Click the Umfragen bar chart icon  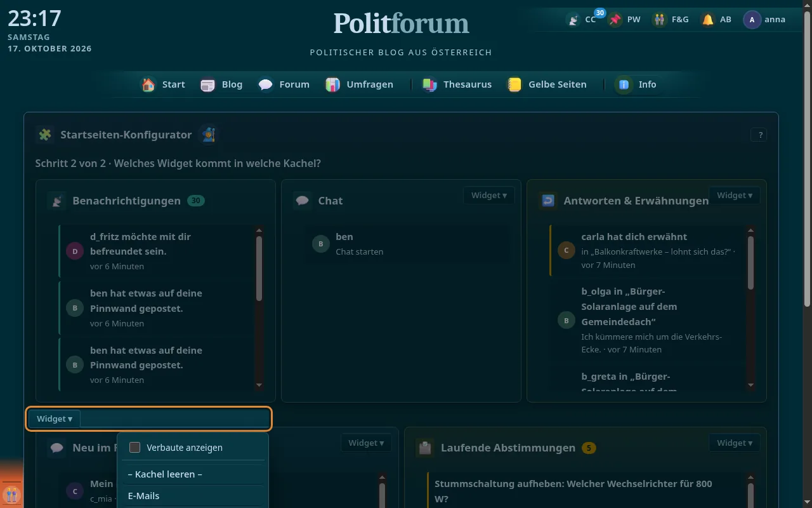pyautogui.click(x=333, y=84)
